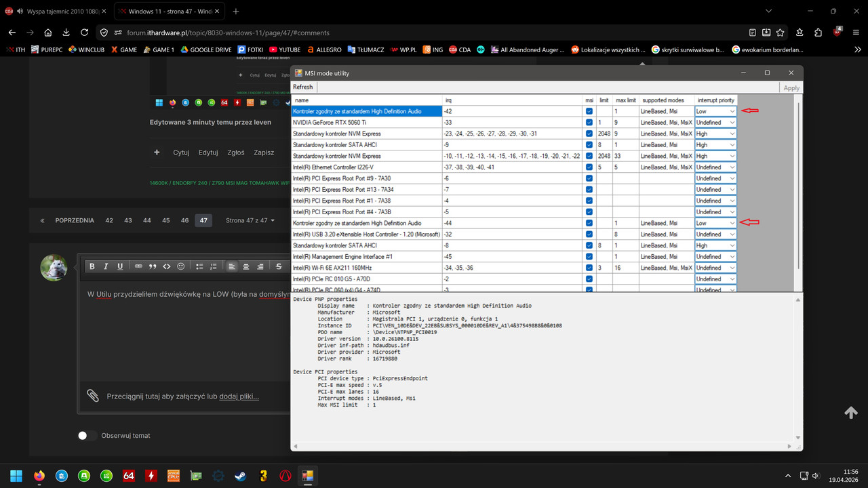868x488 pixels.
Task: Go to forum page 46
Action: (184, 220)
